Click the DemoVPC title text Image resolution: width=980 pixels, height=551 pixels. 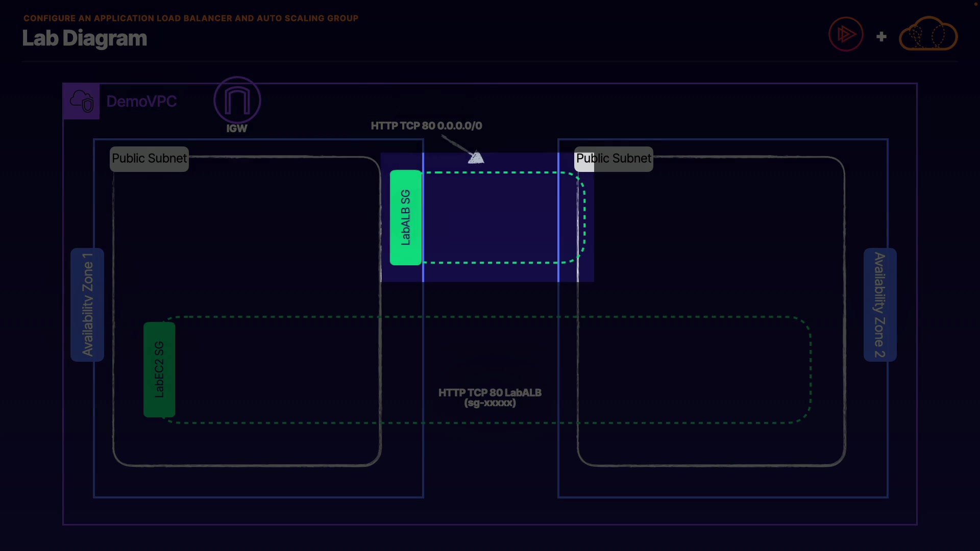(141, 102)
